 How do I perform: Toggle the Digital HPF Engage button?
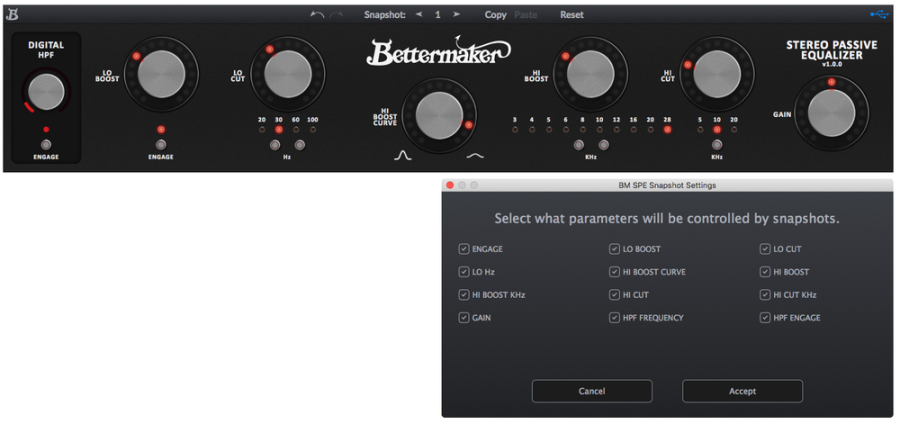pyautogui.click(x=45, y=144)
